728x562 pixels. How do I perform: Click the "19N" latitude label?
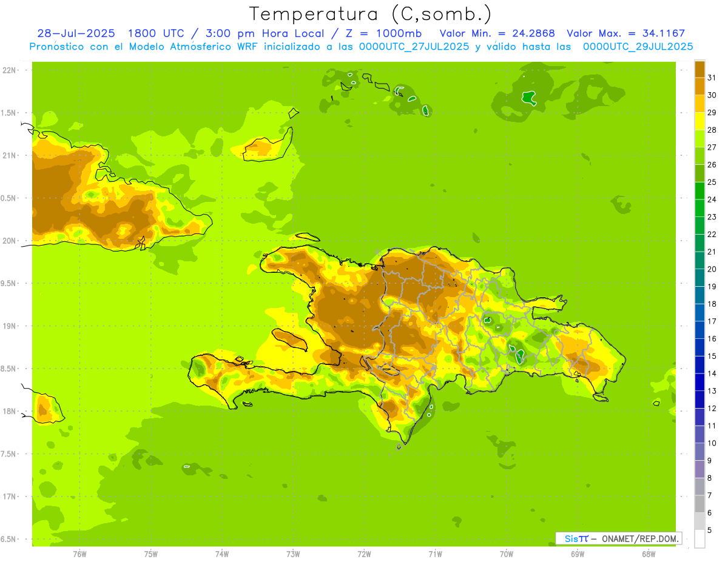(9, 326)
